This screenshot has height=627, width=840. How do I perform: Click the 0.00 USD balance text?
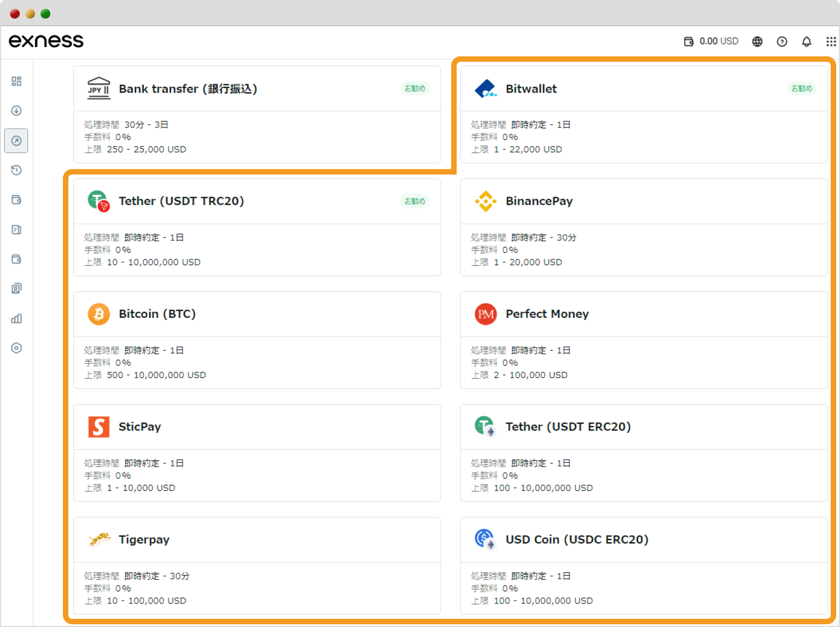click(x=719, y=42)
